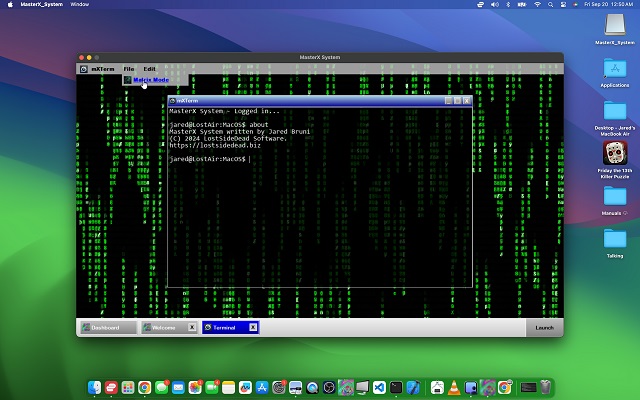Viewport: 640px width, 400px height.
Task: Open the Manuals folder on the desktop
Action: (x=615, y=200)
